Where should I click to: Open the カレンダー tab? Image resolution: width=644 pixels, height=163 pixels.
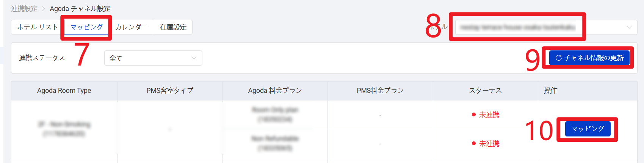tap(132, 27)
